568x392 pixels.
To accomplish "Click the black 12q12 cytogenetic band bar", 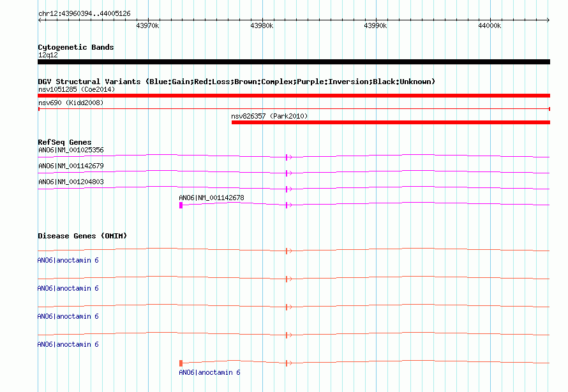I will click(x=294, y=62).
